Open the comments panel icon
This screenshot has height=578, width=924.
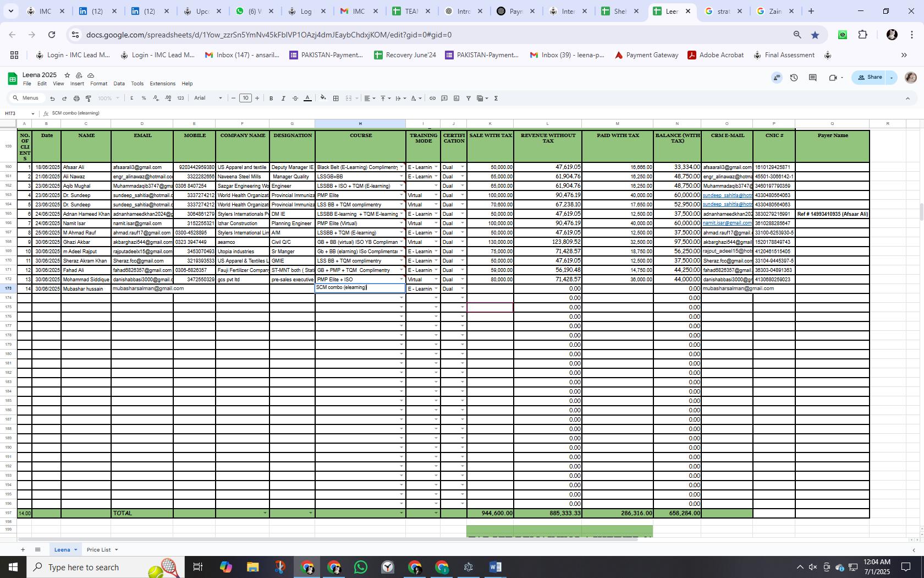point(812,78)
